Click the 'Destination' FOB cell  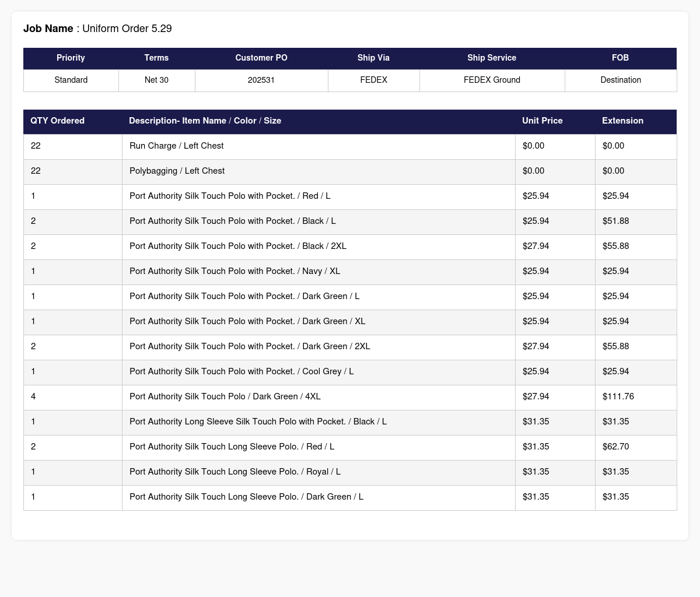621,80
